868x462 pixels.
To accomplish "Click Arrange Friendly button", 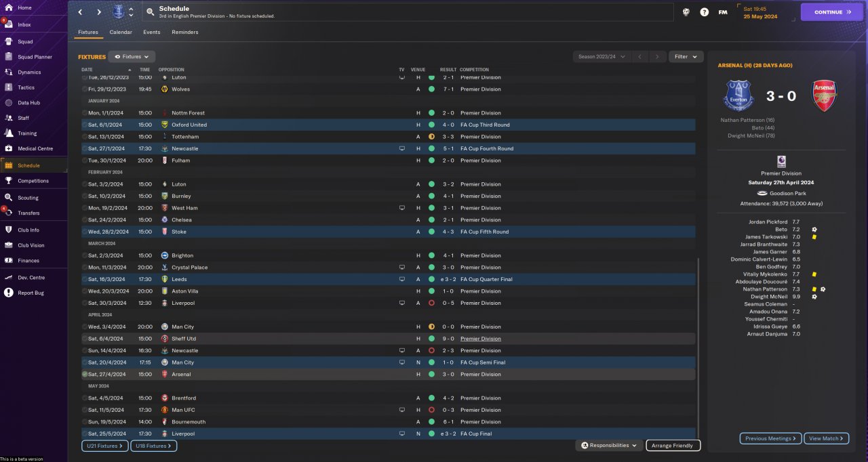I will point(673,446).
